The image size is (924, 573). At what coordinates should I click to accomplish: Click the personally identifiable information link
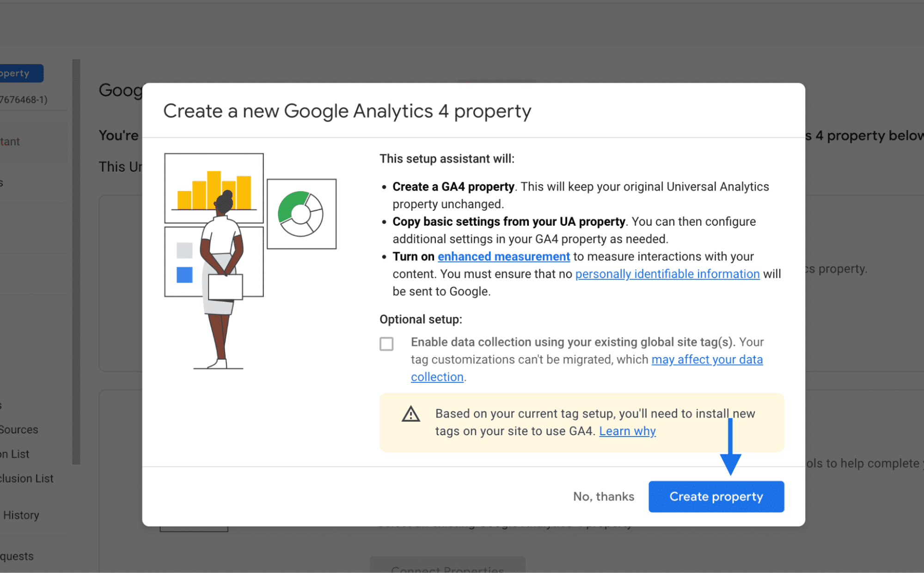point(666,273)
